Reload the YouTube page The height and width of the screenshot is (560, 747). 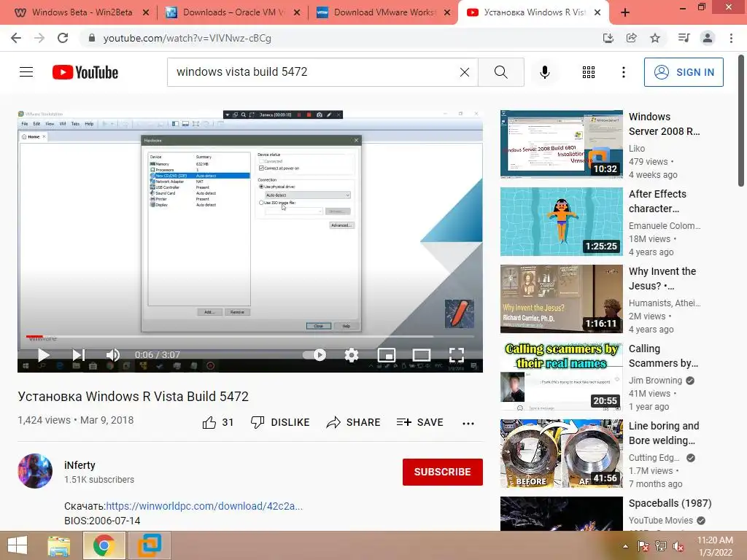click(x=63, y=38)
